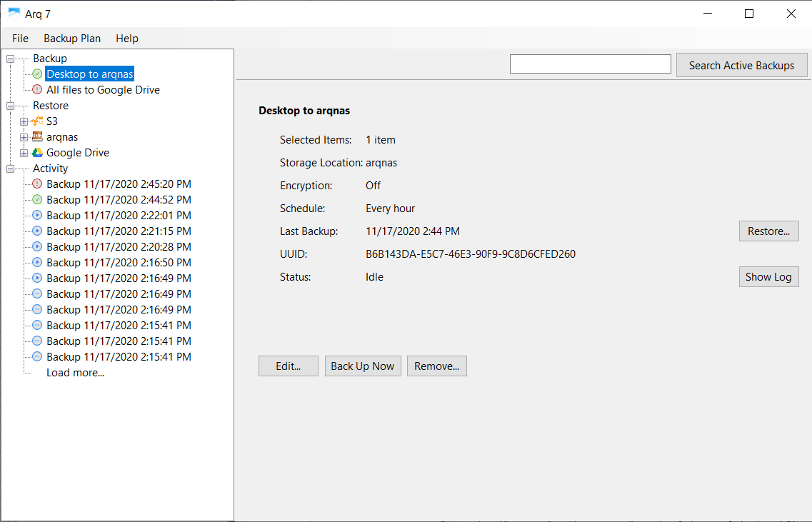
Task: Click the Desktop to arqnas heading in details pane
Action: pyautogui.click(x=304, y=110)
